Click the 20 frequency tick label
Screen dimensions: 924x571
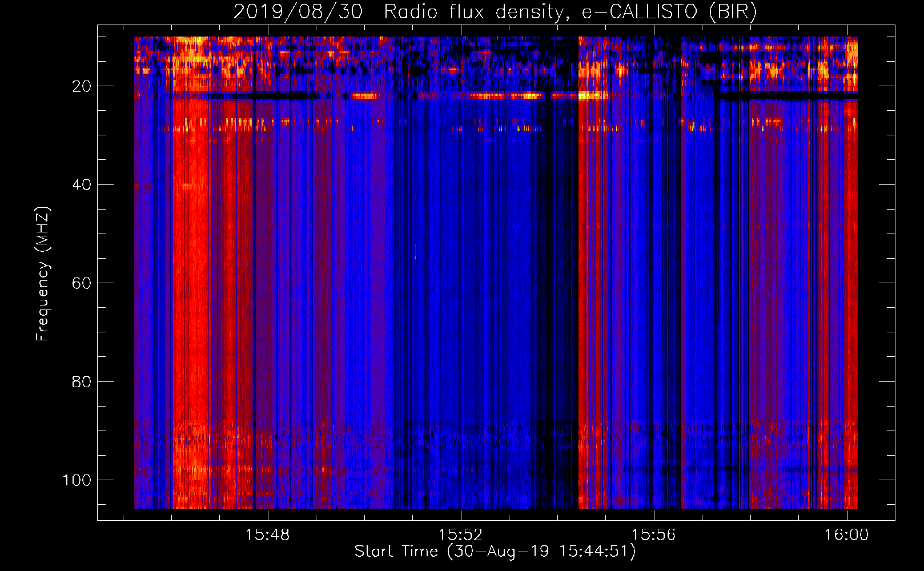(82, 86)
